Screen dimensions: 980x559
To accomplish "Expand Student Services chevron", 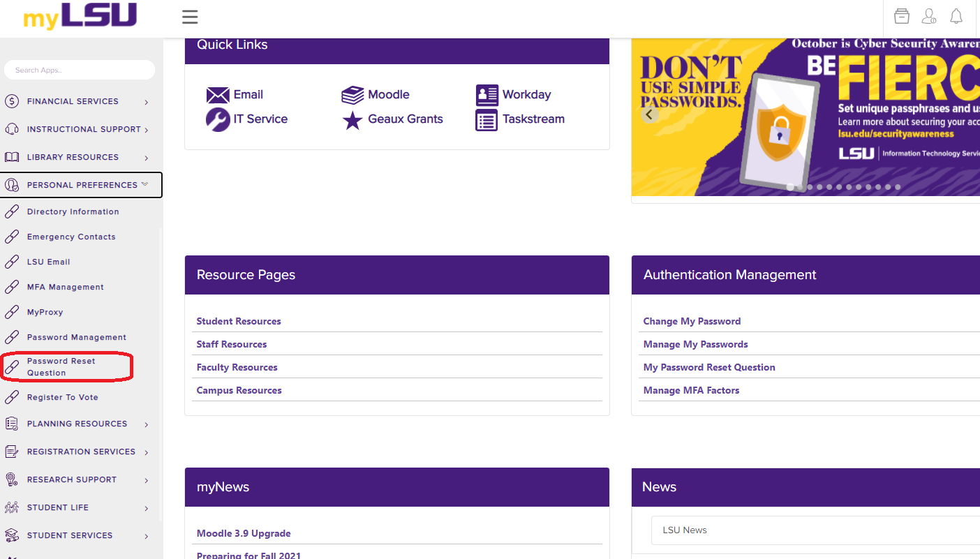I will (147, 537).
